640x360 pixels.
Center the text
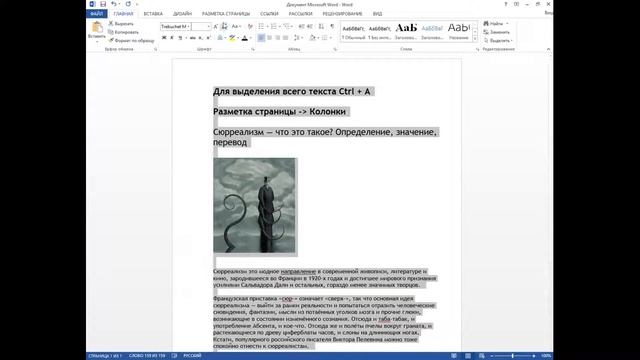point(269,38)
